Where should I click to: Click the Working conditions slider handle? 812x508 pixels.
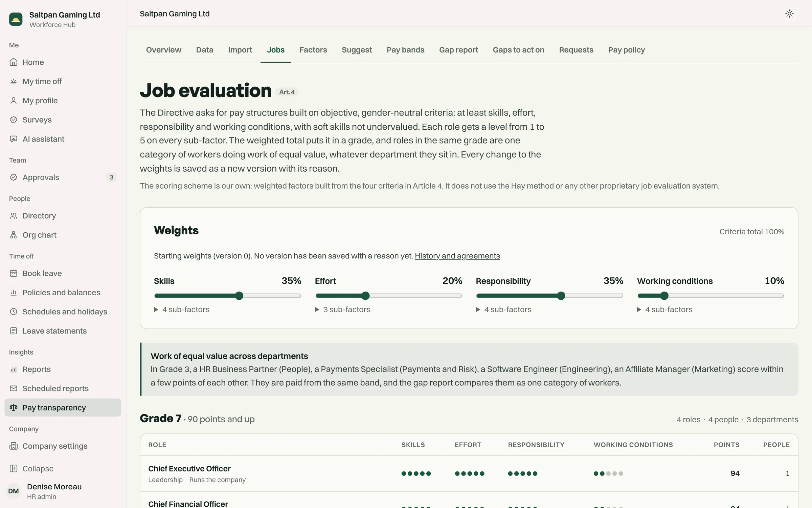pyautogui.click(x=664, y=296)
